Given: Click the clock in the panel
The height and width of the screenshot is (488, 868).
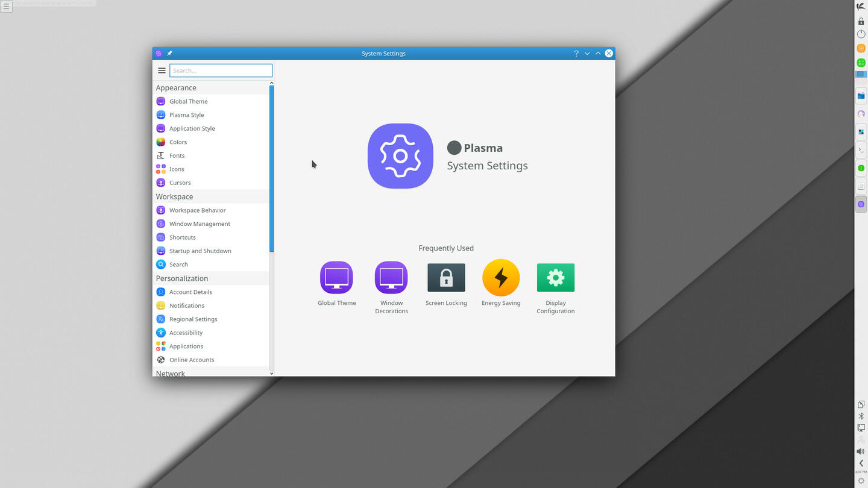Looking at the screenshot, I should click(x=861, y=472).
